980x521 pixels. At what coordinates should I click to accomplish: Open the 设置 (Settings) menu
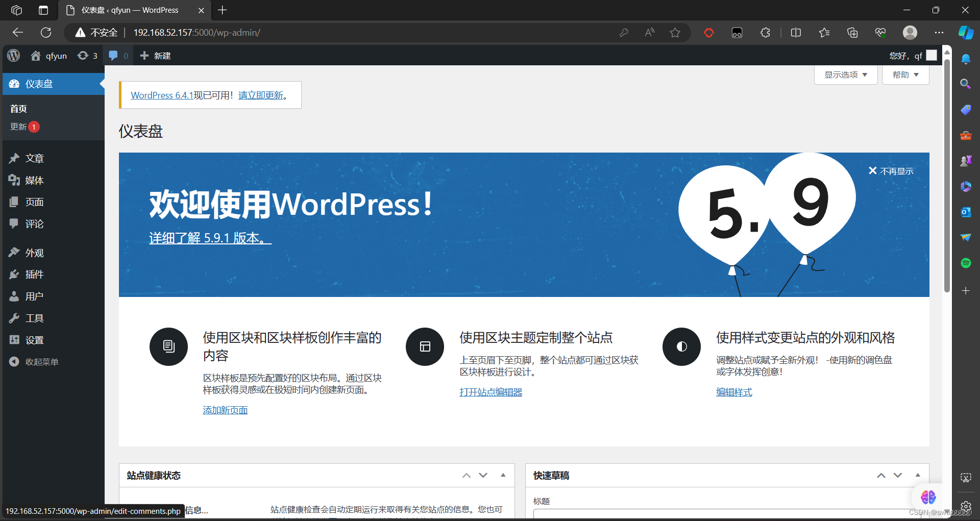pos(34,340)
